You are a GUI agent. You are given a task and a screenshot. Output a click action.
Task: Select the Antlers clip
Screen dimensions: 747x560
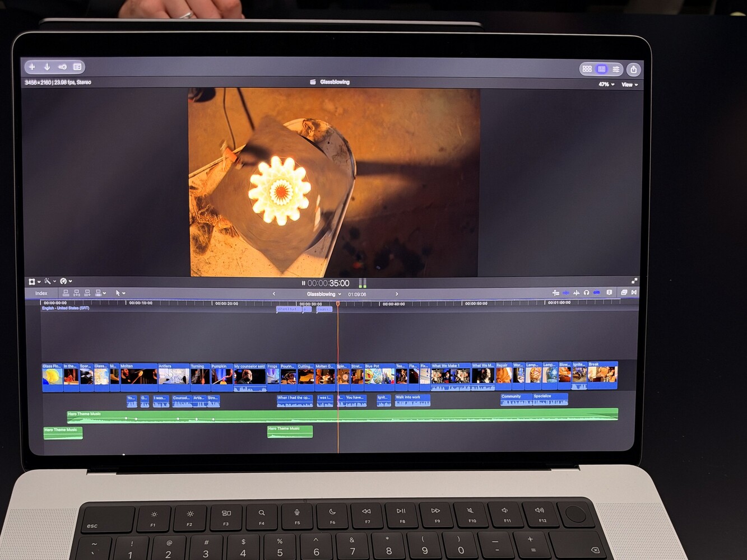(174, 377)
